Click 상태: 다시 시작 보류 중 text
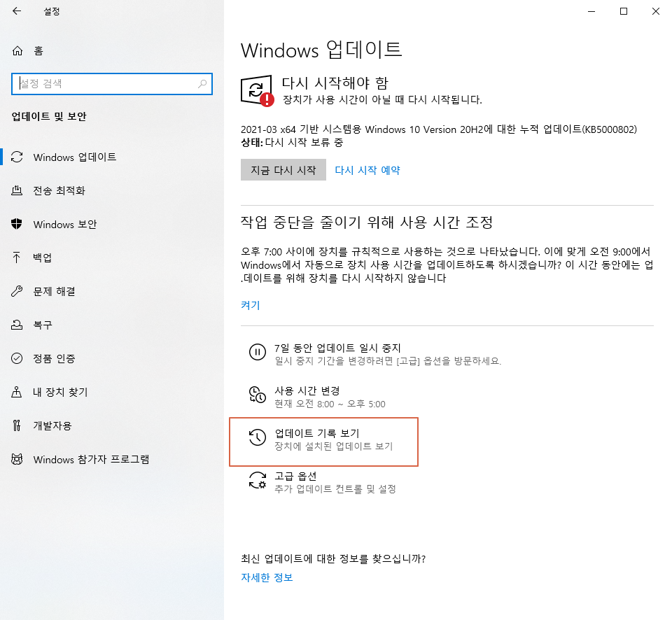This screenshot has width=672, height=620. [x=292, y=142]
